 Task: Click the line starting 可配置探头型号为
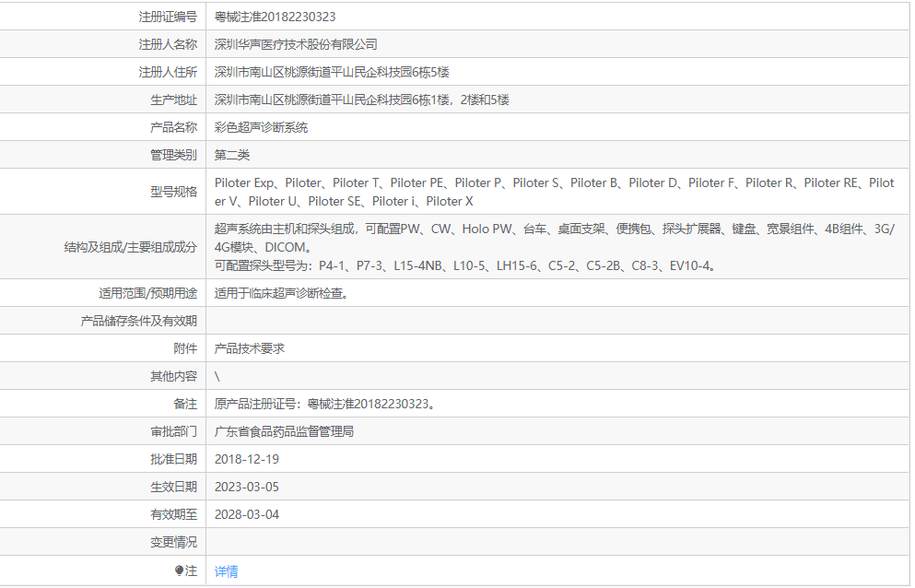coord(465,265)
